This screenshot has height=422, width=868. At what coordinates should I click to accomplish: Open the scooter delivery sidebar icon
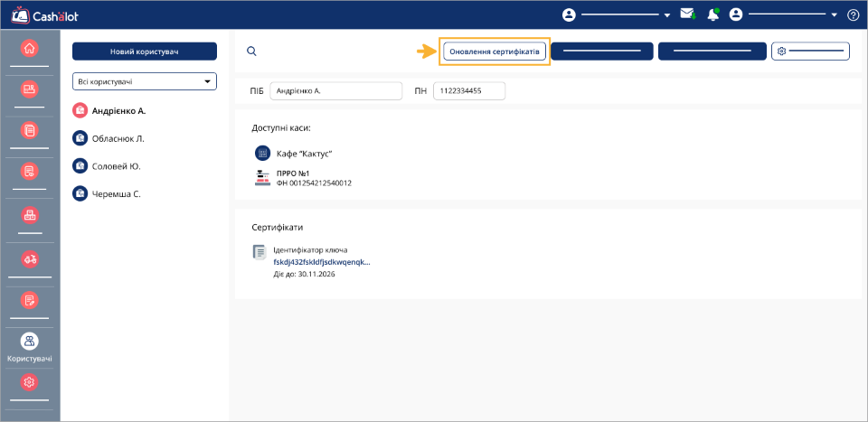(x=29, y=258)
